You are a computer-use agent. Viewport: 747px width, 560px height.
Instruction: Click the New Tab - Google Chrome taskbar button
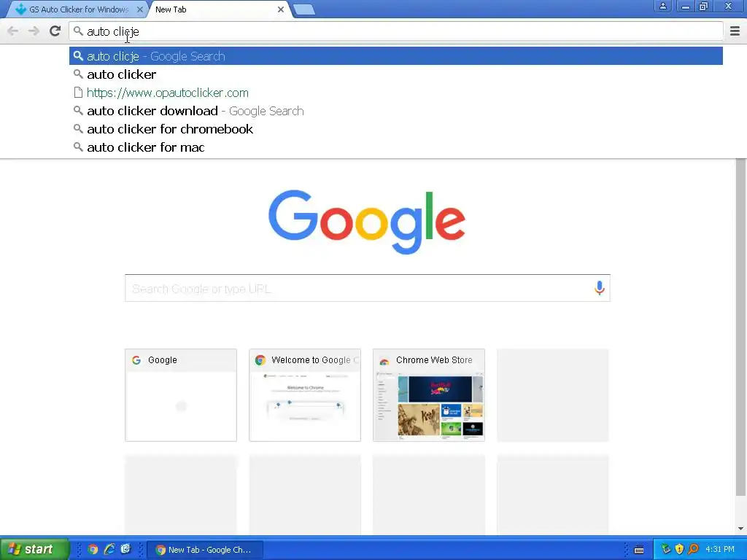205,550
